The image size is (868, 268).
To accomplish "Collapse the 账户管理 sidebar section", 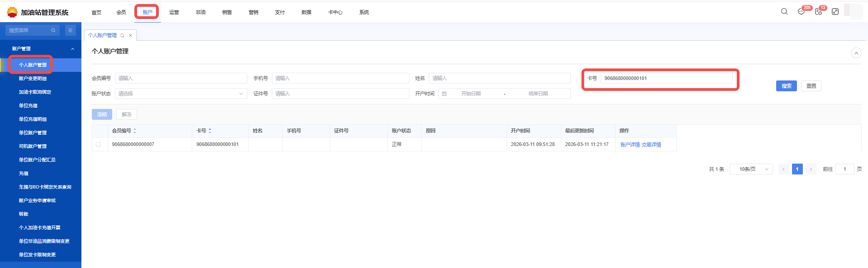I will pyautogui.click(x=72, y=49).
